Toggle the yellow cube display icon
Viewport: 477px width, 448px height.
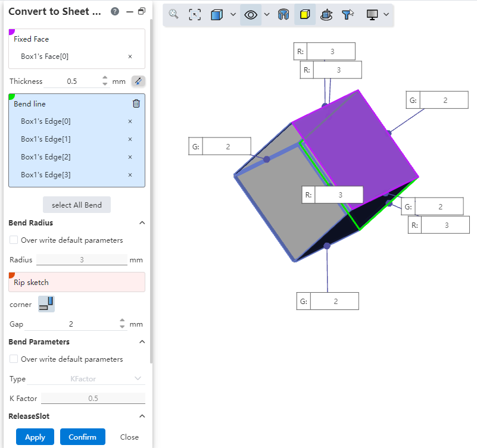(305, 14)
